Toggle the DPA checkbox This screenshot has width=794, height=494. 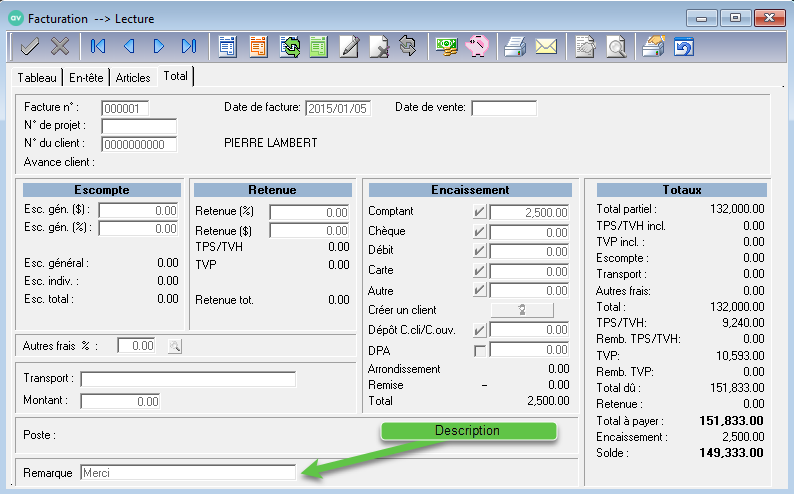pos(480,350)
